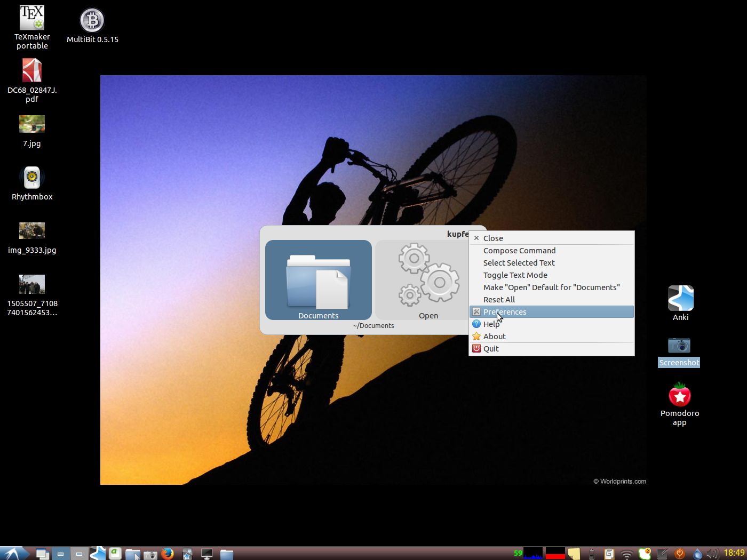The width and height of the screenshot is (747, 560).
Task: Click About in the Kupfer menu
Action: tap(552, 337)
